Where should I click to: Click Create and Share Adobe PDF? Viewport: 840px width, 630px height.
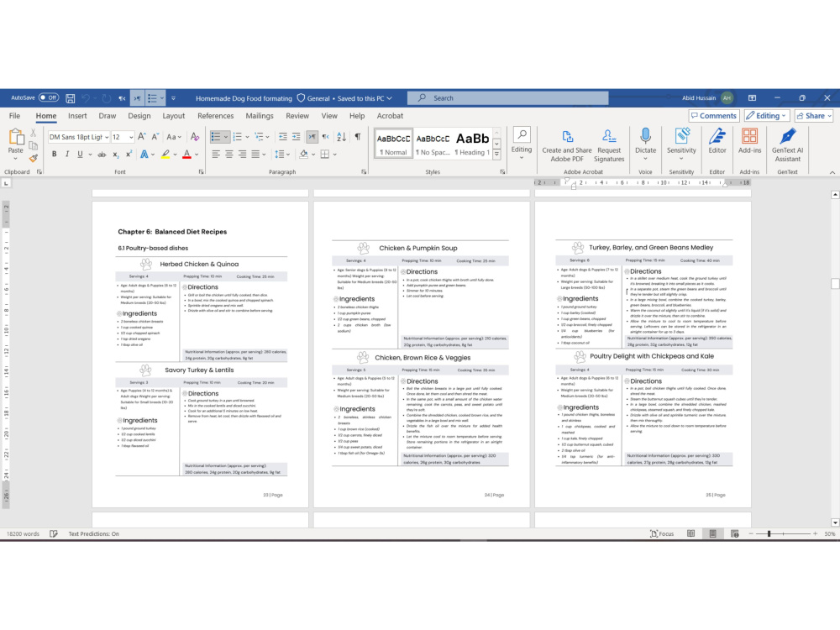[x=567, y=145]
